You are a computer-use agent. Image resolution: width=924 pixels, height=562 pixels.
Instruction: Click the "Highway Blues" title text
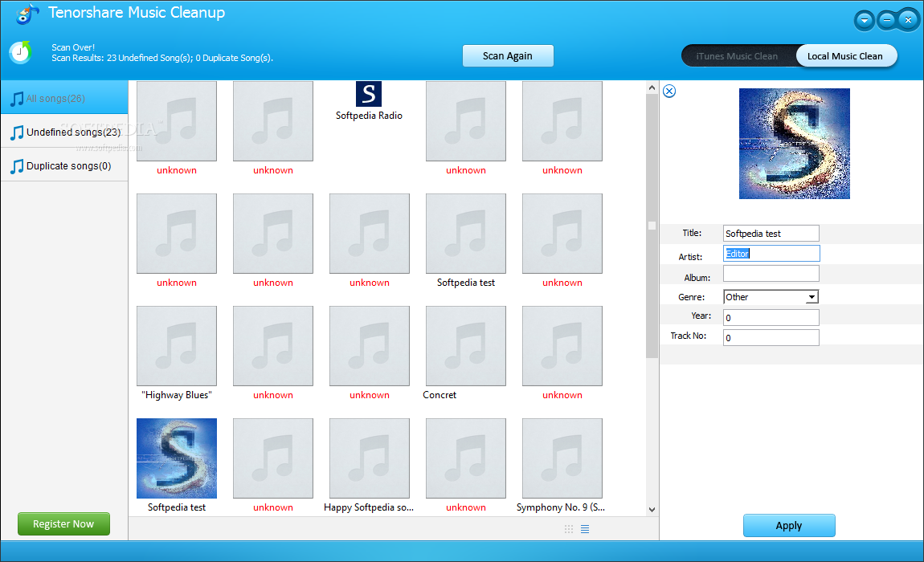coord(177,395)
